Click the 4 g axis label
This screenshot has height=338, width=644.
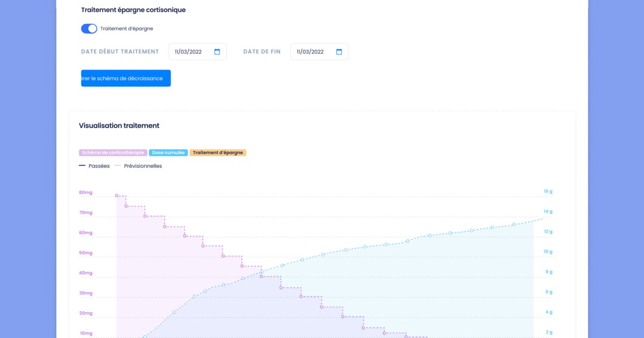[x=548, y=312]
